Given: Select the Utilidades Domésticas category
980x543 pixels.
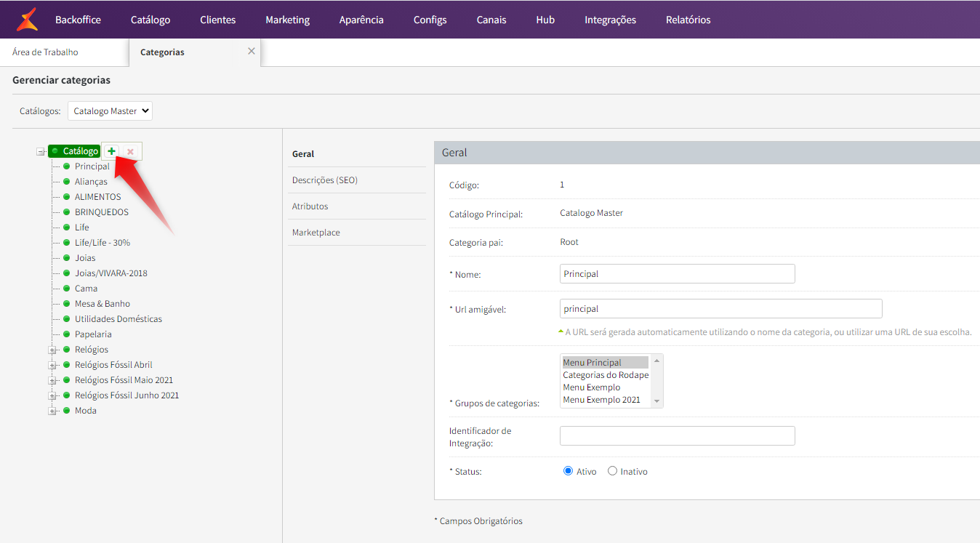Looking at the screenshot, I should [119, 319].
